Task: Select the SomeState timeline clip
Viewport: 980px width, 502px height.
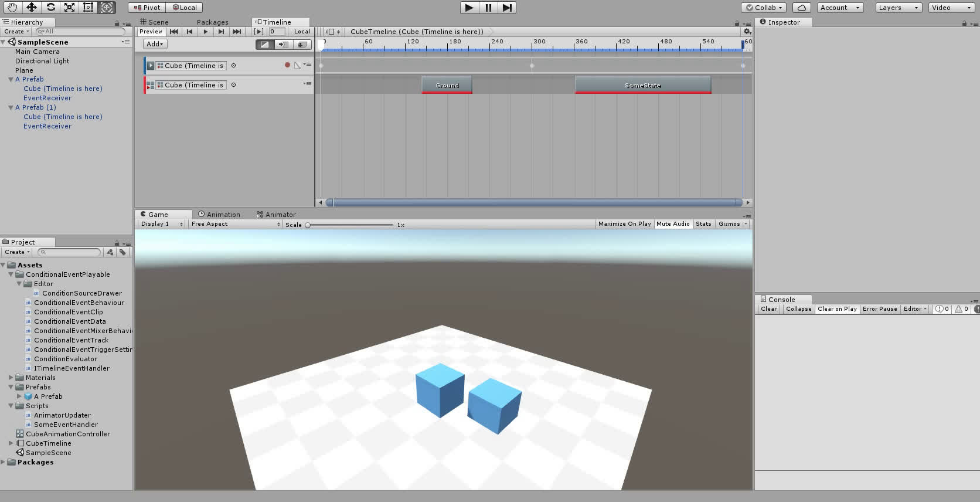Action: tap(642, 86)
